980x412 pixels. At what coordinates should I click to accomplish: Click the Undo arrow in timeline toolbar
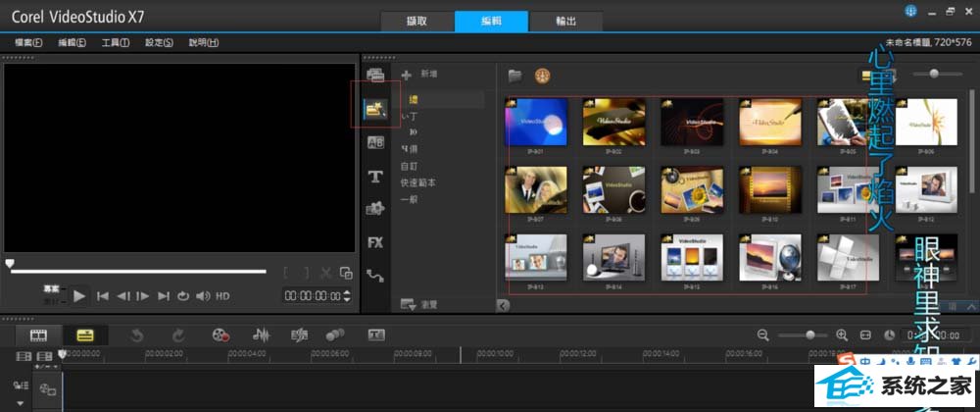click(x=137, y=335)
